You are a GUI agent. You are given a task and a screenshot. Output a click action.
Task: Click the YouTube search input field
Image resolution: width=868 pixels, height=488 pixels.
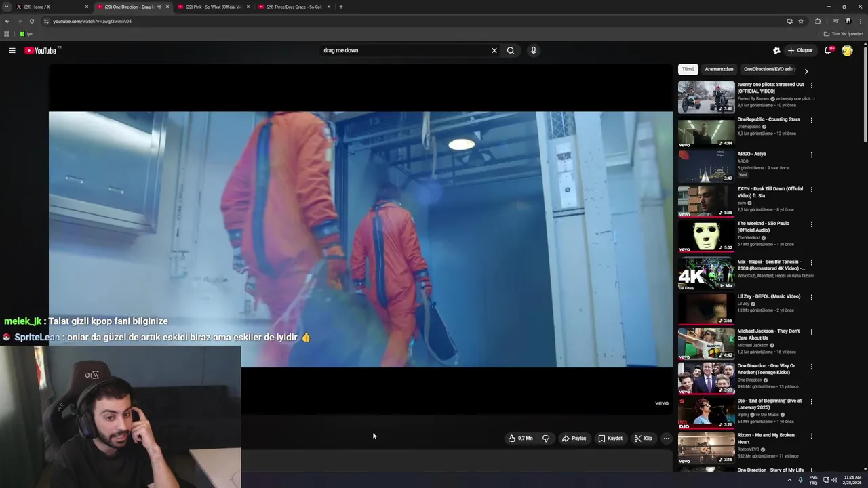(403, 50)
